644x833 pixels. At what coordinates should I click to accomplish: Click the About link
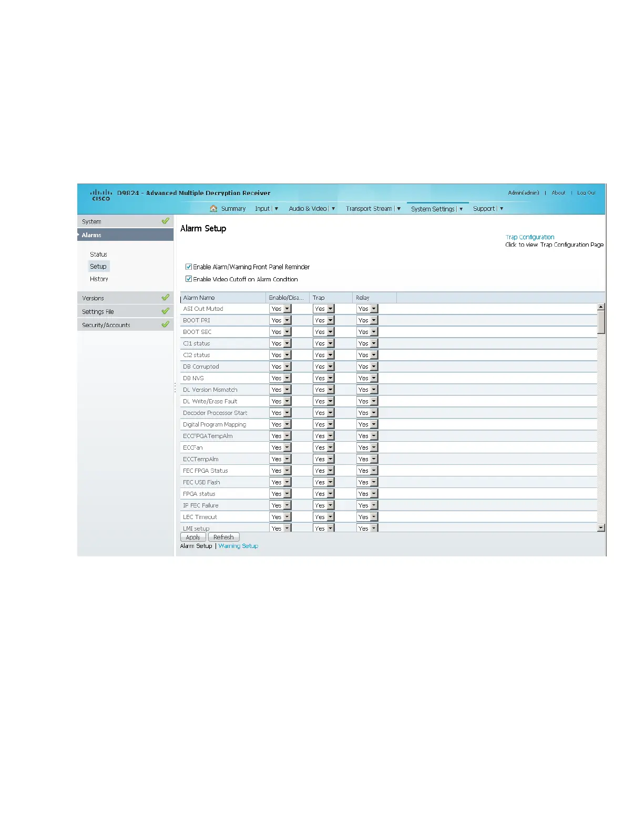558,193
